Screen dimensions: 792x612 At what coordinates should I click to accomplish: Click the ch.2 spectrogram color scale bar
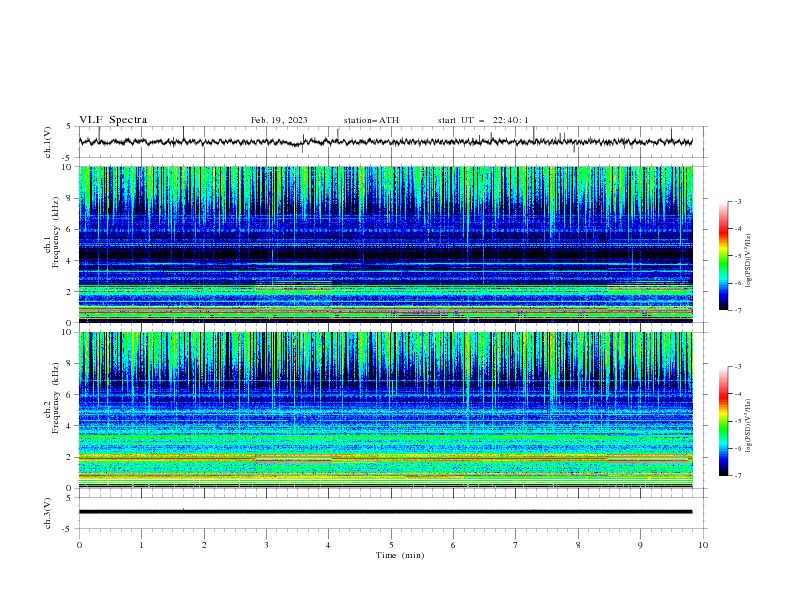pyautogui.click(x=724, y=421)
